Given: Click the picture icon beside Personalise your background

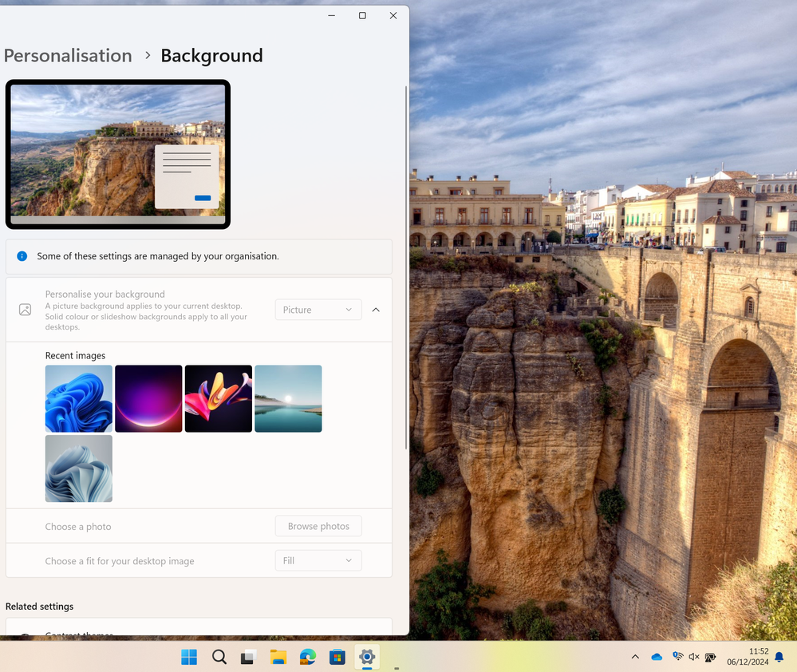Looking at the screenshot, I should tap(25, 310).
